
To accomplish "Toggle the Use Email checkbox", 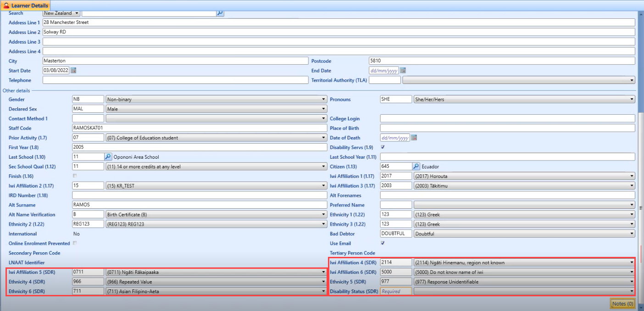I will 383,243.
